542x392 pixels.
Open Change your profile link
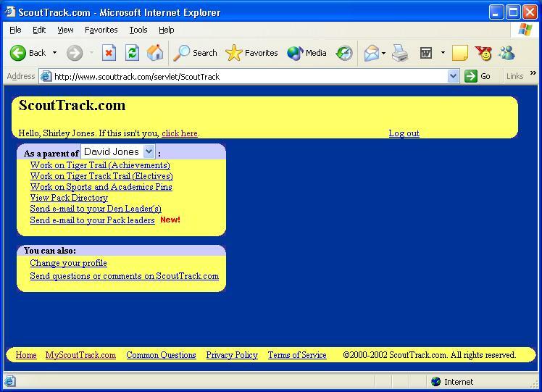(68, 263)
